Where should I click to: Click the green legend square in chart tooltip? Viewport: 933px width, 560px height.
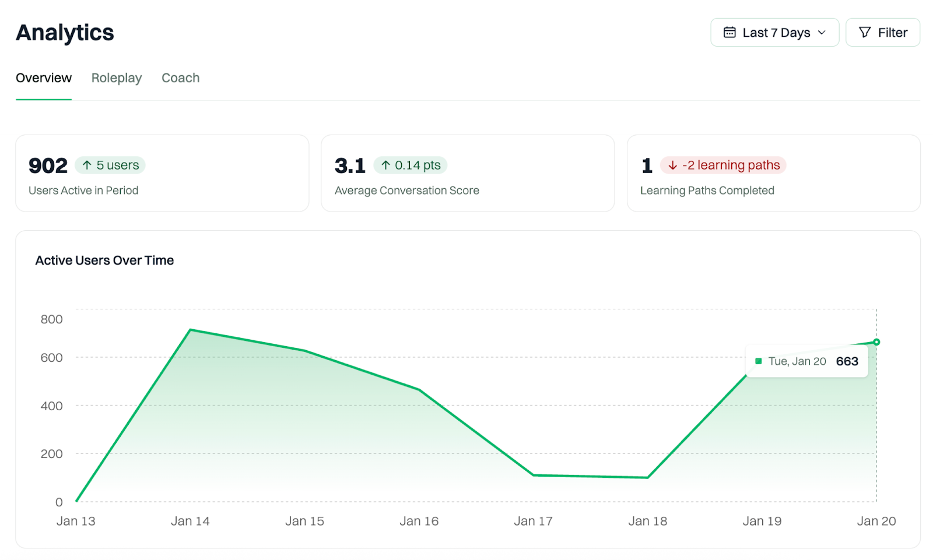[x=758, y=361]
